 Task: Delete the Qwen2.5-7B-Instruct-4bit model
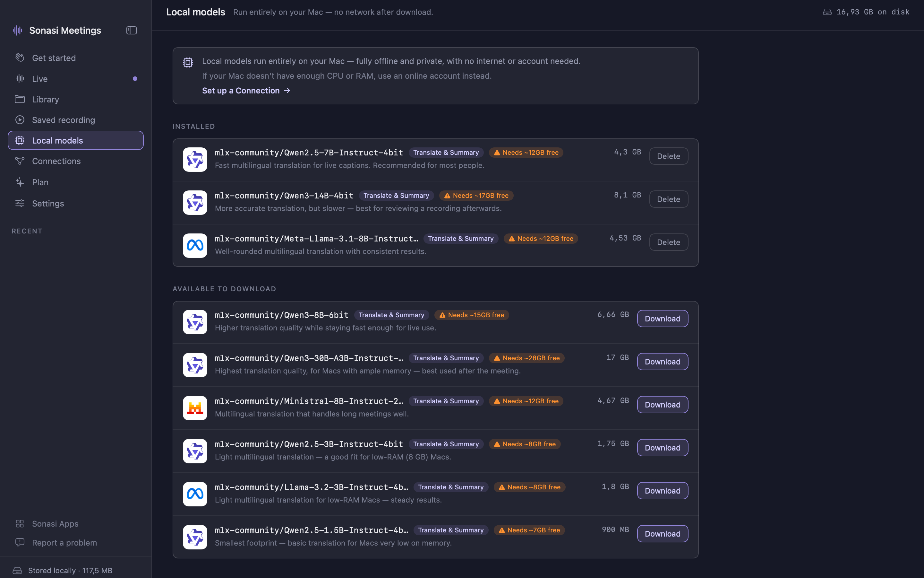(x=669, y=156)
